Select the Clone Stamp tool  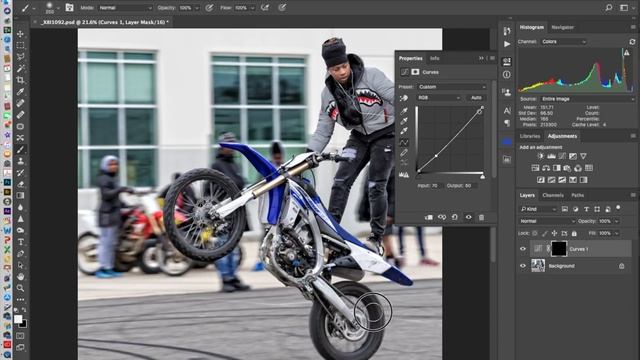(20, 161)
